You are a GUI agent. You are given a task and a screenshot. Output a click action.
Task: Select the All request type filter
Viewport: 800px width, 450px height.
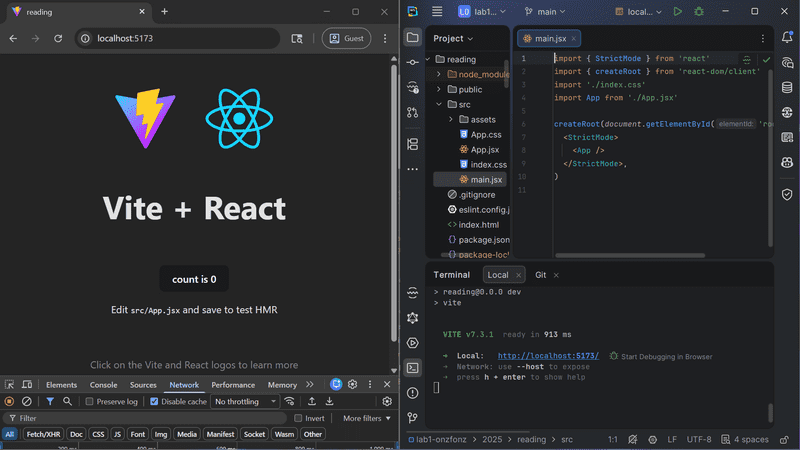coord(10,434)
